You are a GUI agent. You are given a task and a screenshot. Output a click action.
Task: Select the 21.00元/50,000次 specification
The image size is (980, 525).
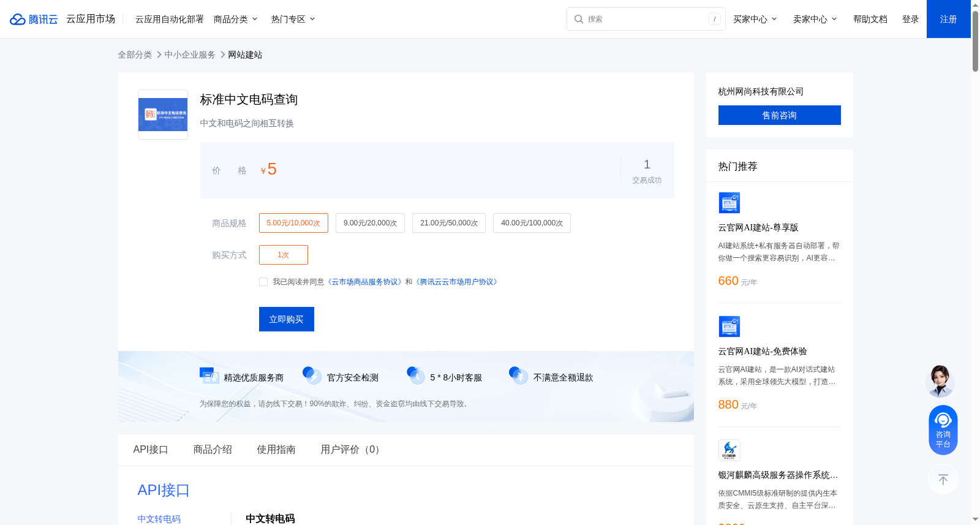pyautogui.click(x=449, y=223)
